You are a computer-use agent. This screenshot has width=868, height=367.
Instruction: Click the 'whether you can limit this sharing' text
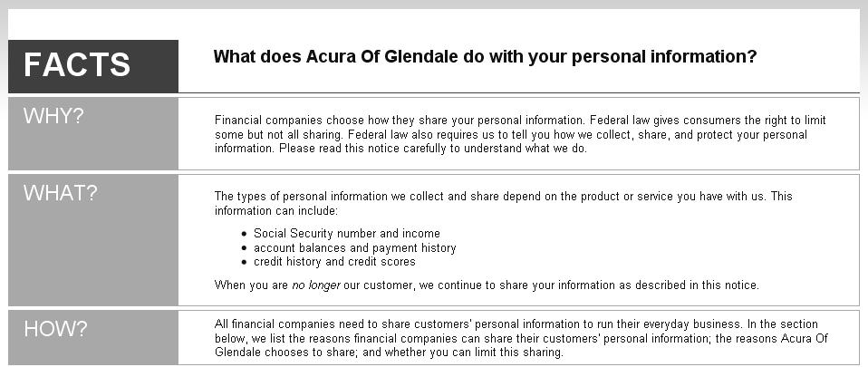point(473,353)
